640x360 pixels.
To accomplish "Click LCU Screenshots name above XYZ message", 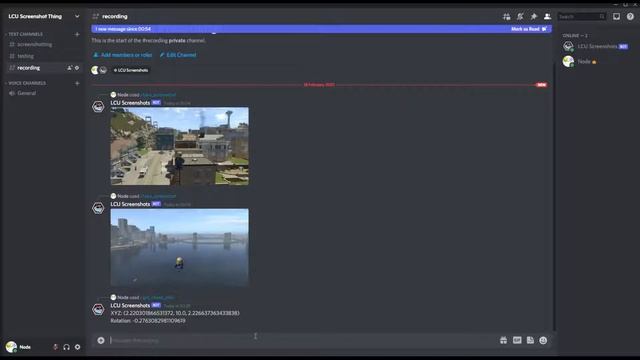I will [x=130, y=305].
